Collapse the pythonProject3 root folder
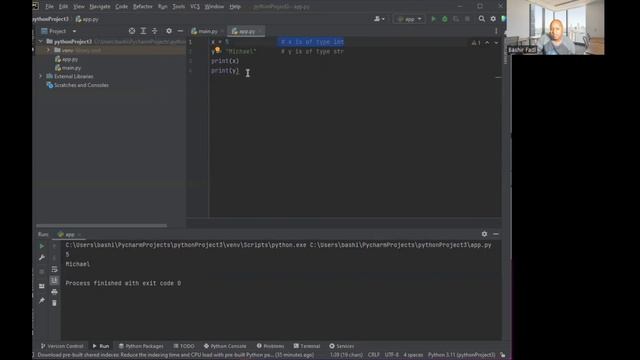This screenshot has width=640, height=360. (x=40, y=42)
